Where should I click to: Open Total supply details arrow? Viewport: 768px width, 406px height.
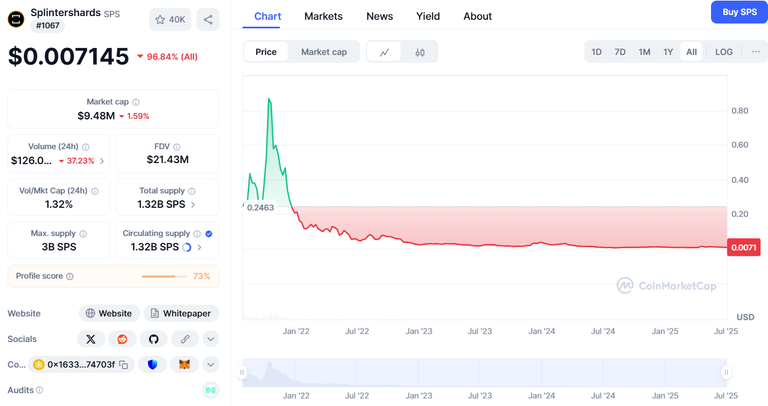coord(193,205)
